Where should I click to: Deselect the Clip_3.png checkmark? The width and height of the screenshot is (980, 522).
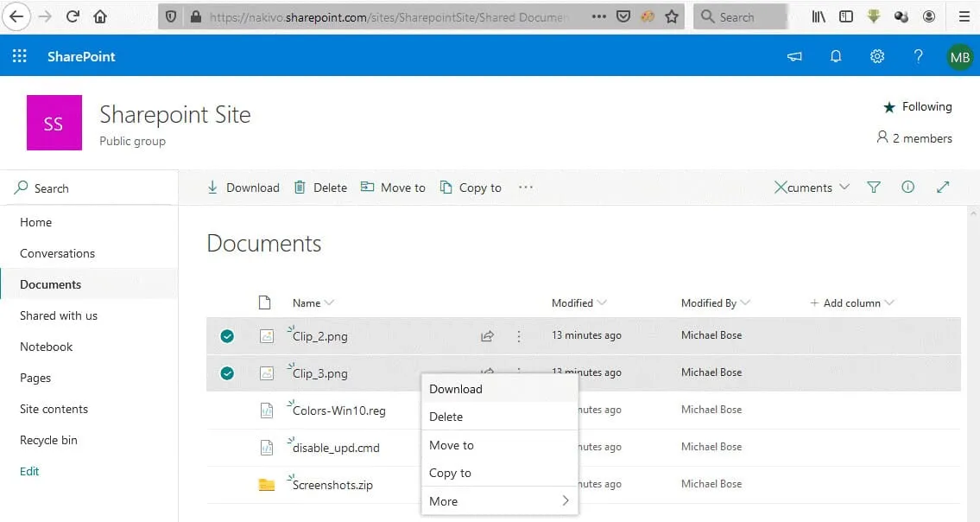[227, 373]
